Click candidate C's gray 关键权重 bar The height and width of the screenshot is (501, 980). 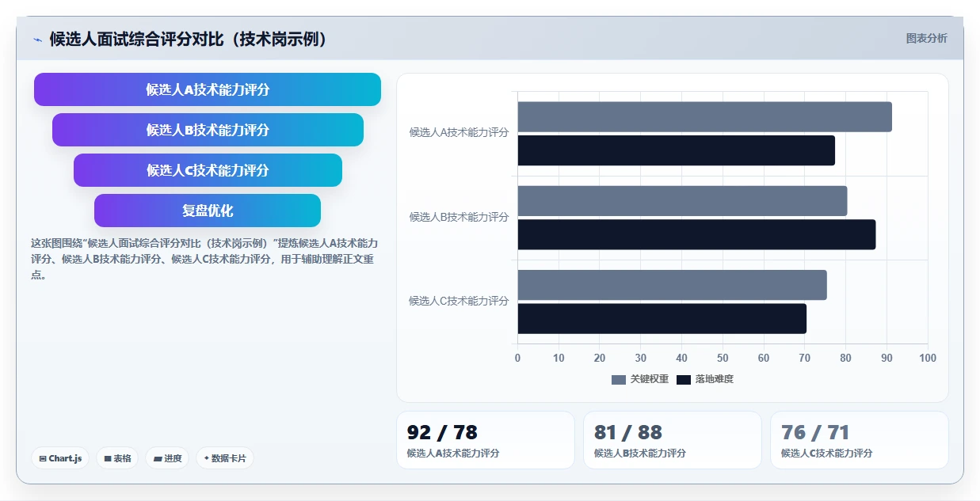click(673, 285)
